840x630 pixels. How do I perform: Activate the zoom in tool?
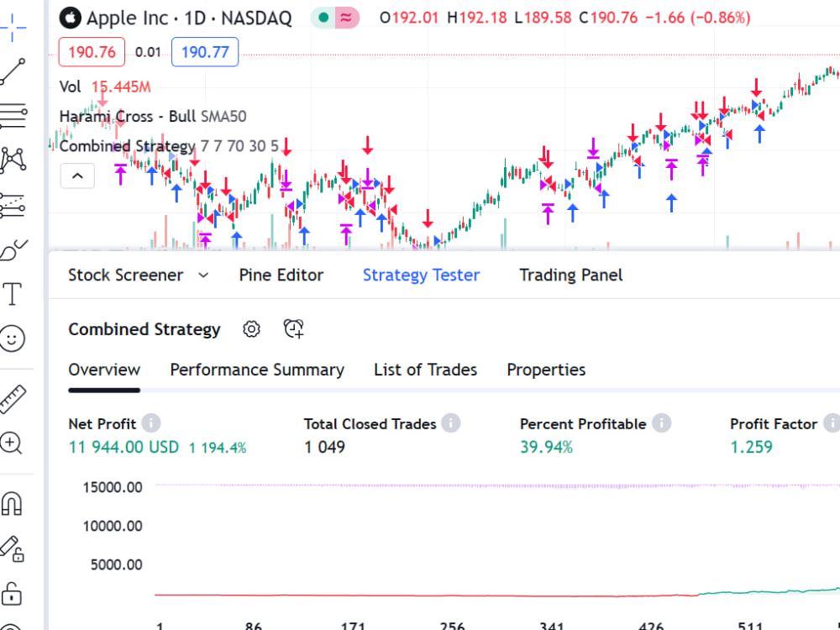click(x=11, y=444)
